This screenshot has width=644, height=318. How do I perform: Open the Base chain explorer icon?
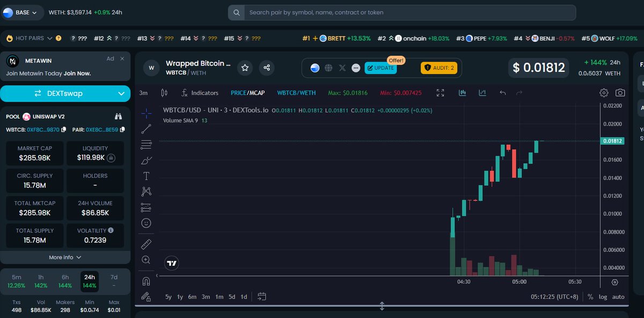click(315, 68)
